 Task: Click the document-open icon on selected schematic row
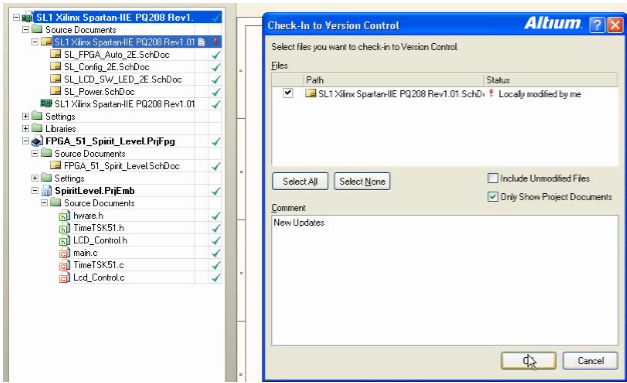pyautogui.click(x=202, y=42)
